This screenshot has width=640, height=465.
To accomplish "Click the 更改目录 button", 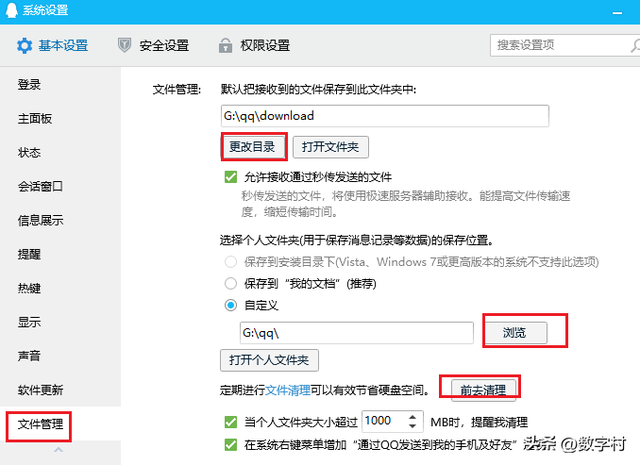I will (252, 147).
